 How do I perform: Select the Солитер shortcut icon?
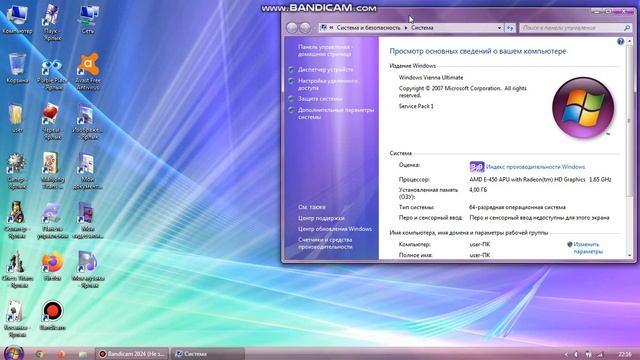[16, 220]
